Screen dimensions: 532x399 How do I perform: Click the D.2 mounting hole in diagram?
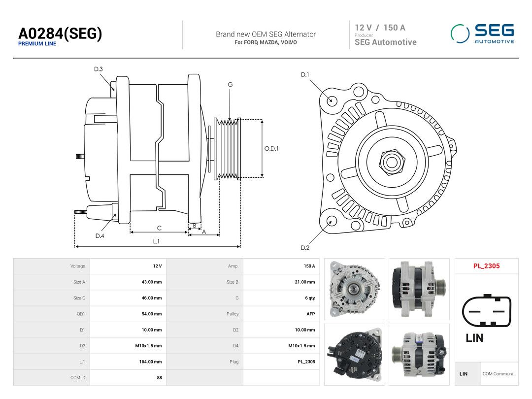pos(331,221)
